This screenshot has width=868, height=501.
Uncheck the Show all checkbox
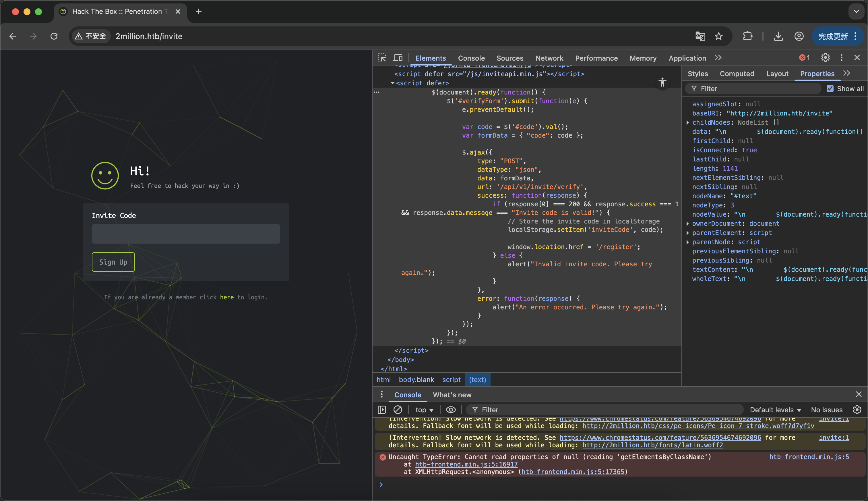[x=830, y=89]
